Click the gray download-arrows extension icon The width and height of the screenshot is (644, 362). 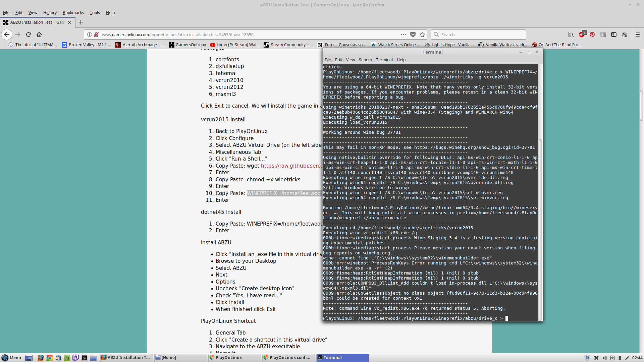pyautogui.click(x=603, y=35)
